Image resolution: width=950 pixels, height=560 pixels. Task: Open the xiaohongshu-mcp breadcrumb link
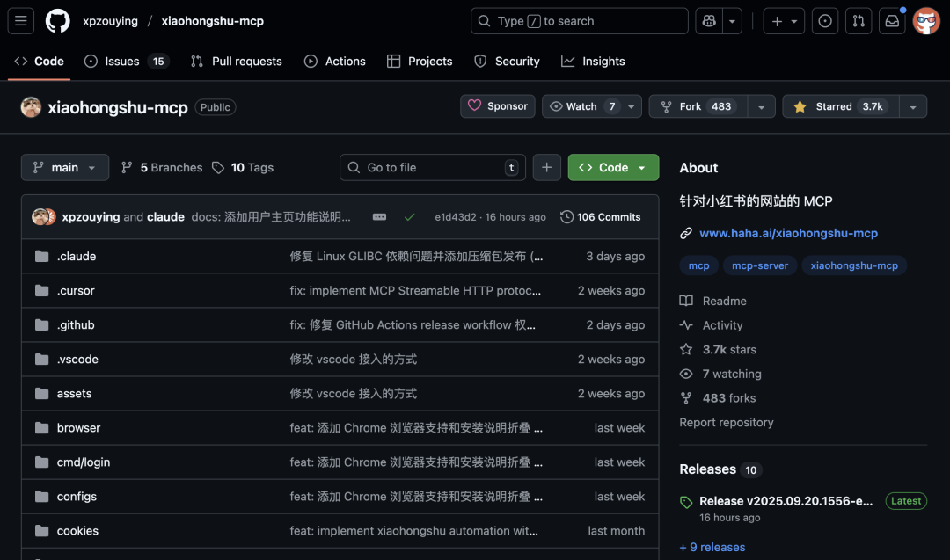pos(213,21)
